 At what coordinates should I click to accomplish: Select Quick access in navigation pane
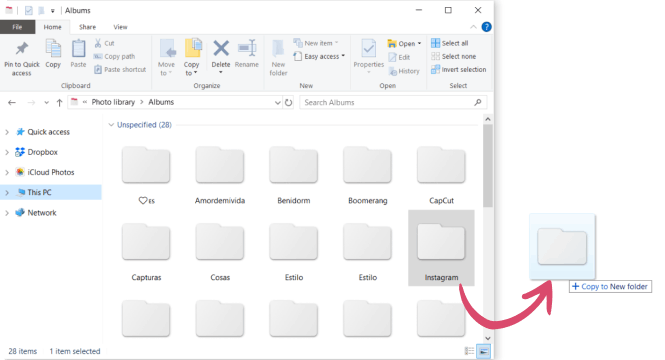(48, 132)
